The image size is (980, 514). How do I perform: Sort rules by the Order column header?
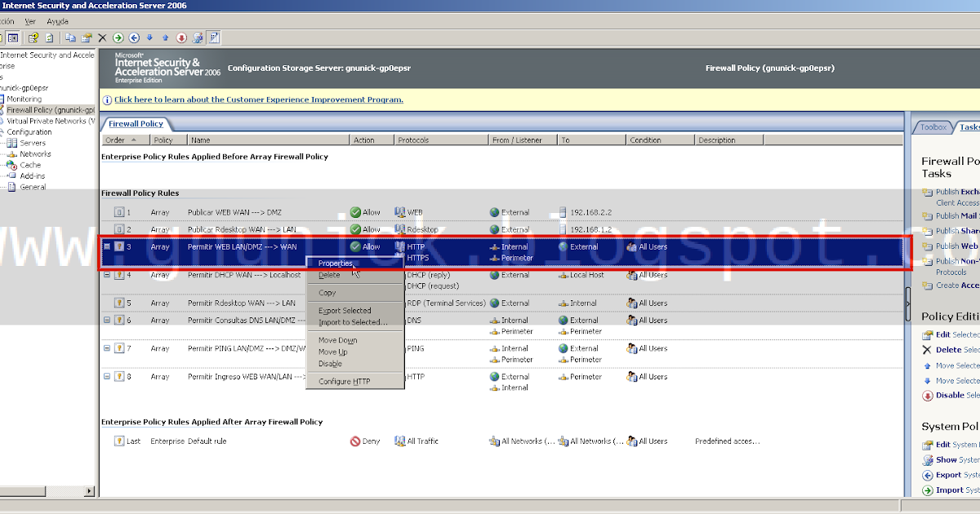tap(126, 140)
